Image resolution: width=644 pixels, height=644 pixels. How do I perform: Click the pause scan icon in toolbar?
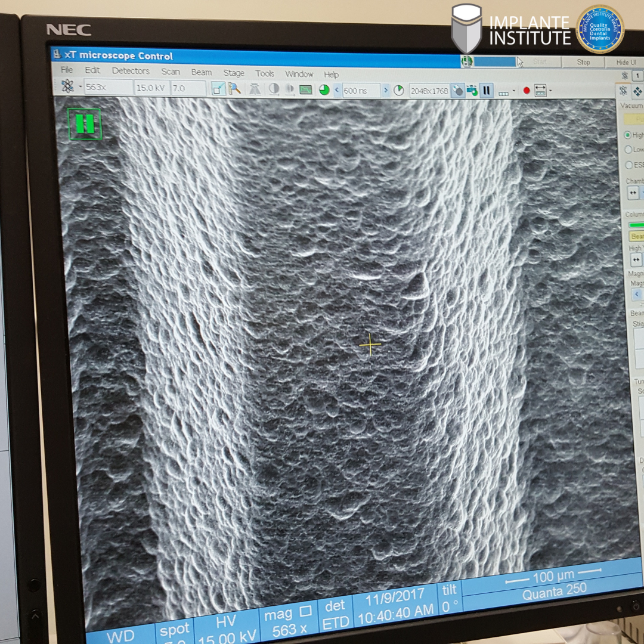(487, 91)
